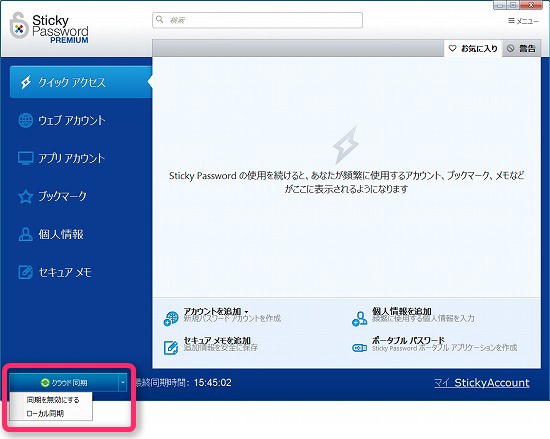Viewport: 550px width, 439px height.
Task: Click the warning circle icon
Action: [511, 48]
